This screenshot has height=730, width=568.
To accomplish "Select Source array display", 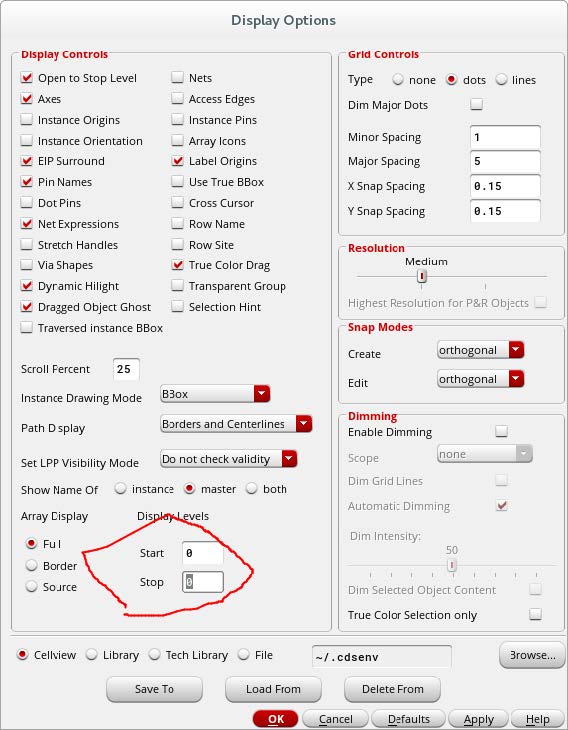I will pyautogui.click(x=31, y=586).
